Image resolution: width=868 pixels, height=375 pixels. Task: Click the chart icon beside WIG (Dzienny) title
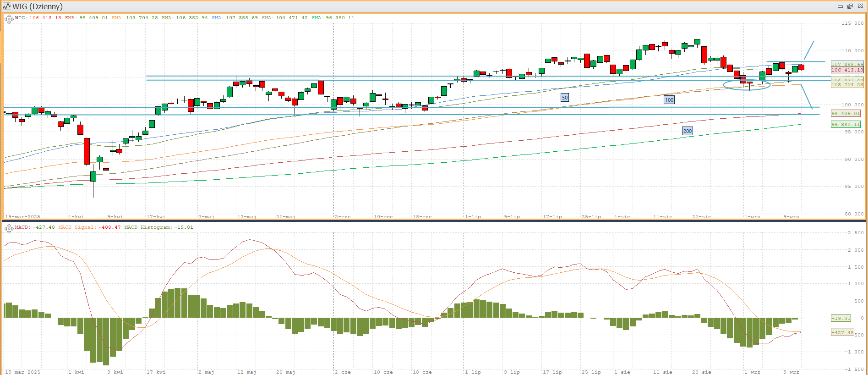pos(6,6)
